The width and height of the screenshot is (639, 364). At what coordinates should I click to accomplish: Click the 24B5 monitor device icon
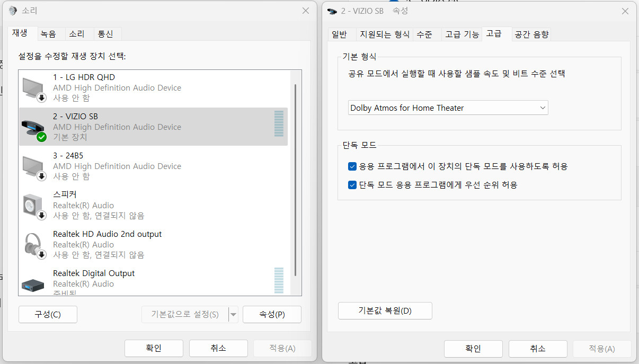(34, 166)
